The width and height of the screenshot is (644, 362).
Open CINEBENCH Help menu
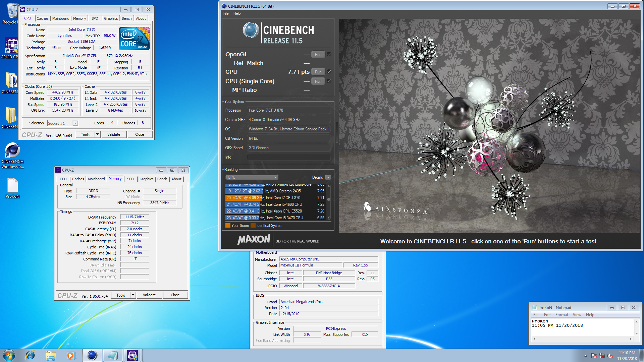click(237, 13)
